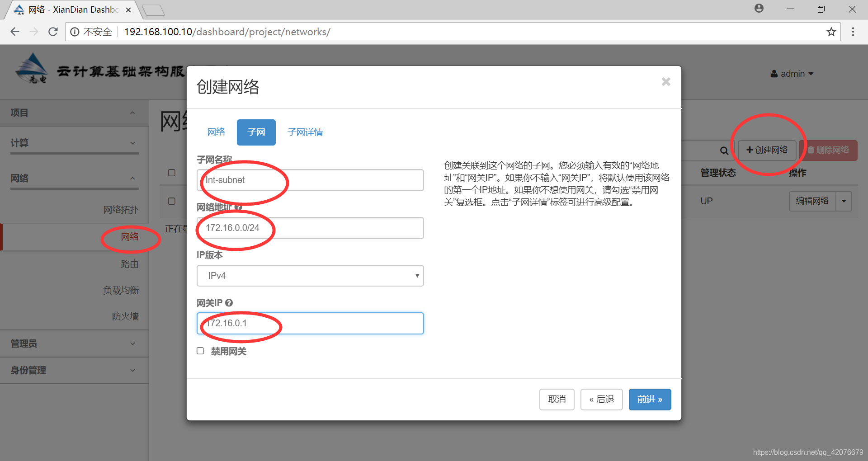Screen dimensions: 868x461
Task: Close the 创建网络 dialog with the X
Action: (666, 82)
